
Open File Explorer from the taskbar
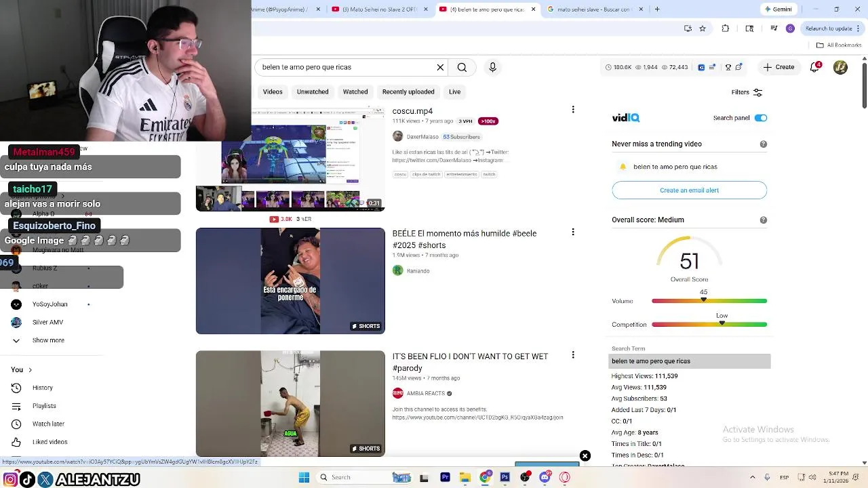tap(465, 477)
